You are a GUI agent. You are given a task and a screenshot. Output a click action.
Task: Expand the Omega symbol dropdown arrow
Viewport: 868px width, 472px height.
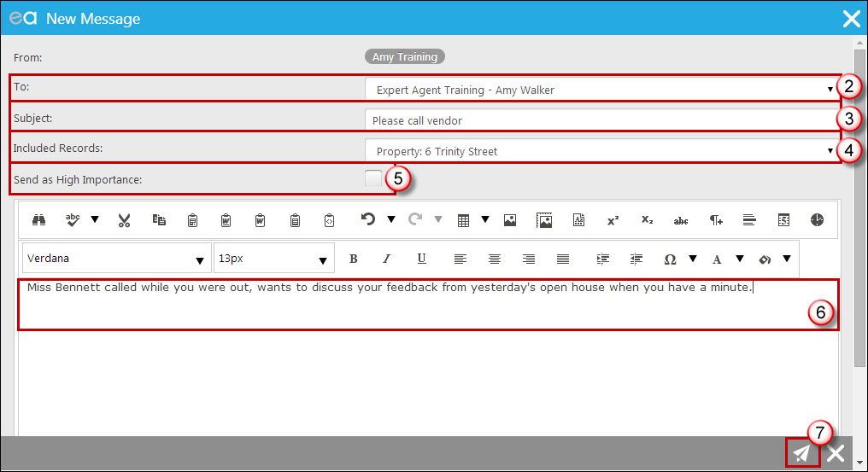(693, 259)
